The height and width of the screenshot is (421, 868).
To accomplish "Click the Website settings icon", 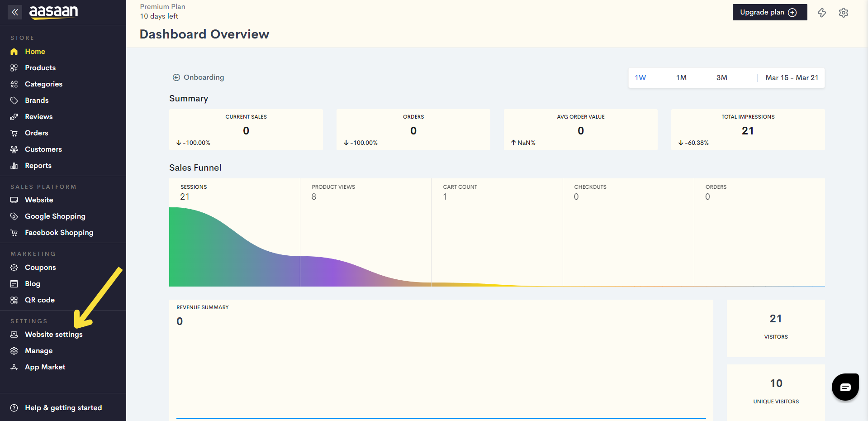I will pyautogui.click(x=14, y=335).
